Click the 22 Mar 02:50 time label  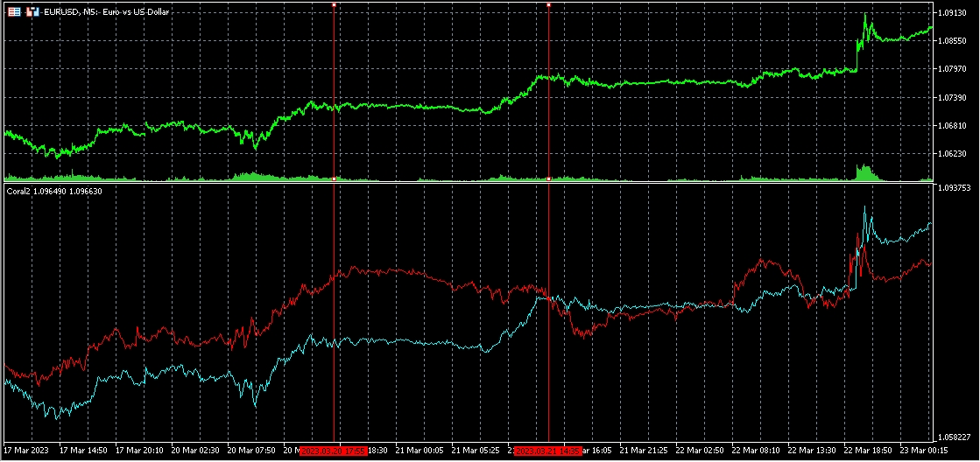[700, 450]
